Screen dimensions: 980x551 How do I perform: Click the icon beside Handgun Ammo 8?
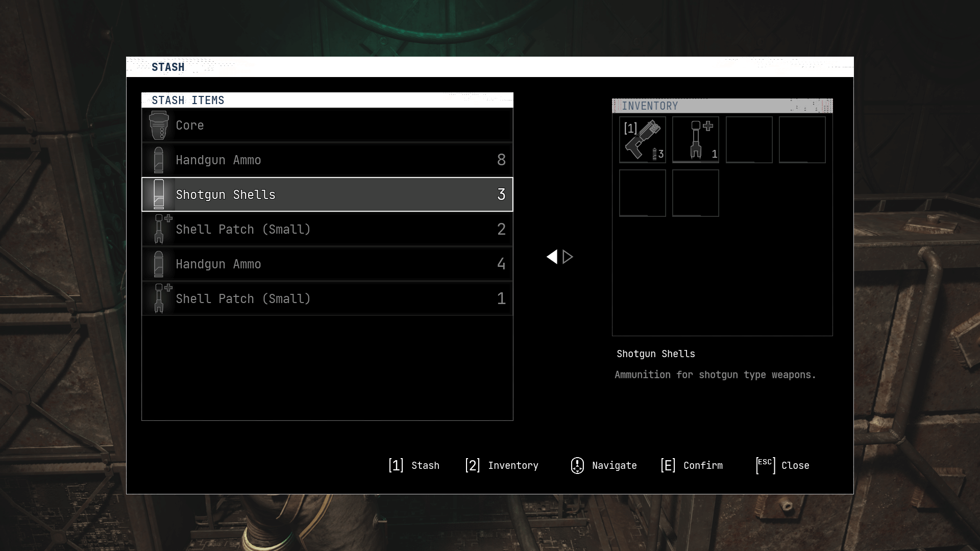(x=159, y=160)
